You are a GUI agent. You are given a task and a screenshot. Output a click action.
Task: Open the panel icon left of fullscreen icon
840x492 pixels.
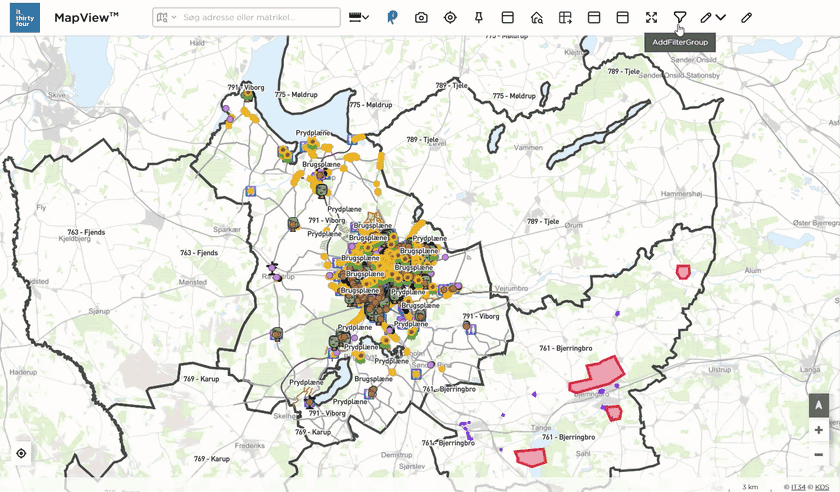click(x=622, y=17)
